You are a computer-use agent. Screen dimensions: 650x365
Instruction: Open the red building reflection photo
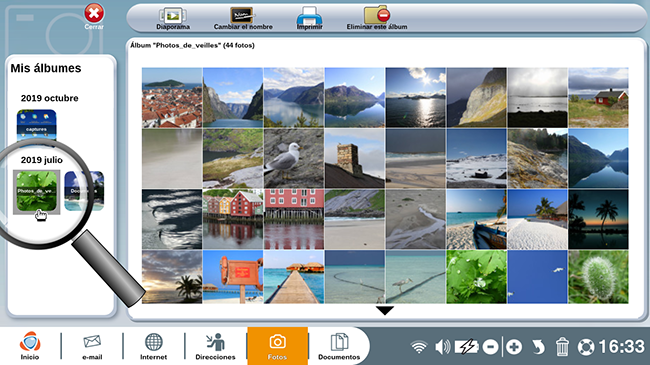[x=293, y=219]
